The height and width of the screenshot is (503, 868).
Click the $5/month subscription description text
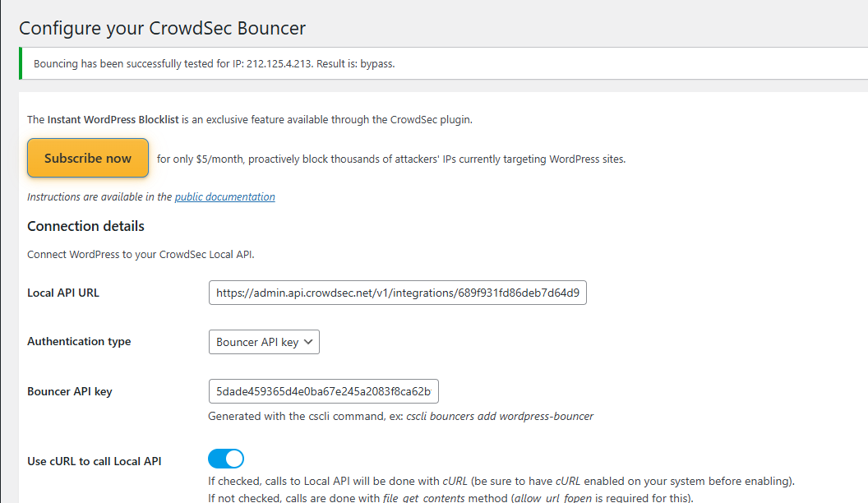pos(390,159)
